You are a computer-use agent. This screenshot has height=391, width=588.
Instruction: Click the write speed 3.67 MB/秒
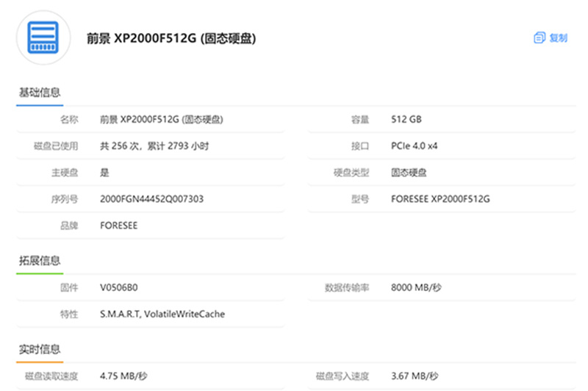tap(415, 376)
